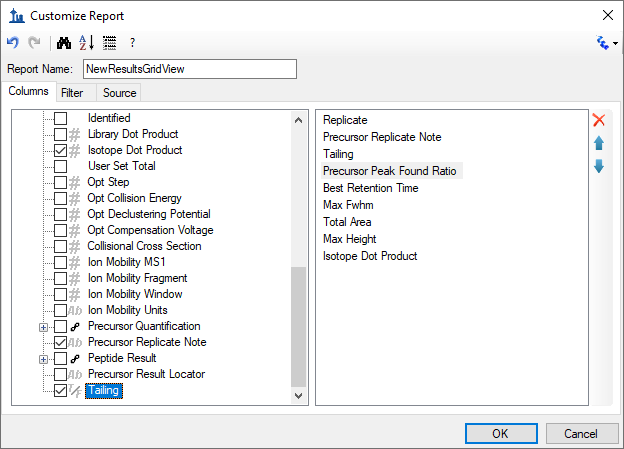This screenshot has height=449, width=624.
Task: Click the list view toolbar icon
Action: tap(109, 43)
